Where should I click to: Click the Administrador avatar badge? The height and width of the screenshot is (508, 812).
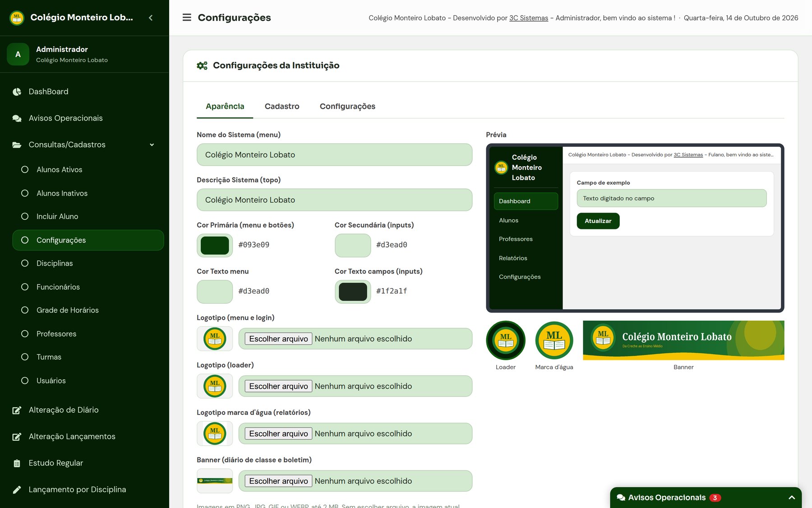pos(18,54)
